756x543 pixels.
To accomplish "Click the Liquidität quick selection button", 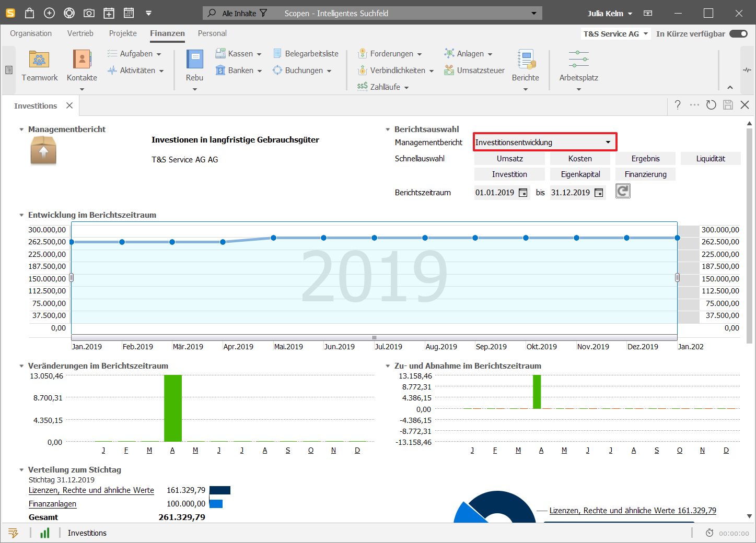I will tap(711, 159).
